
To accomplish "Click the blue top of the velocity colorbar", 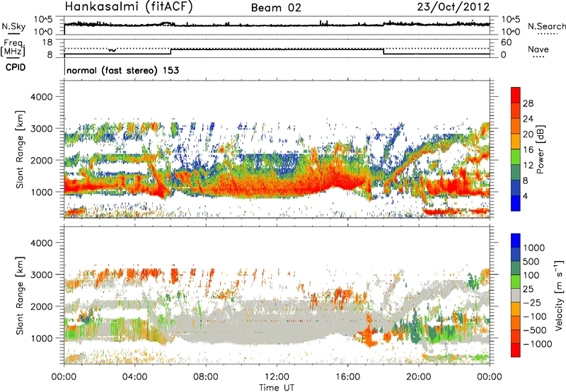I will 516,241.
